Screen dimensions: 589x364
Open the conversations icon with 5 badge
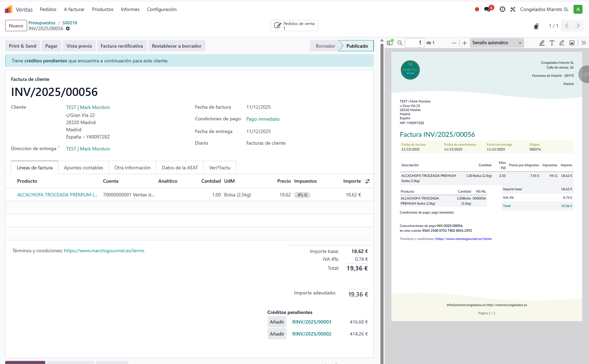(487, 9)
